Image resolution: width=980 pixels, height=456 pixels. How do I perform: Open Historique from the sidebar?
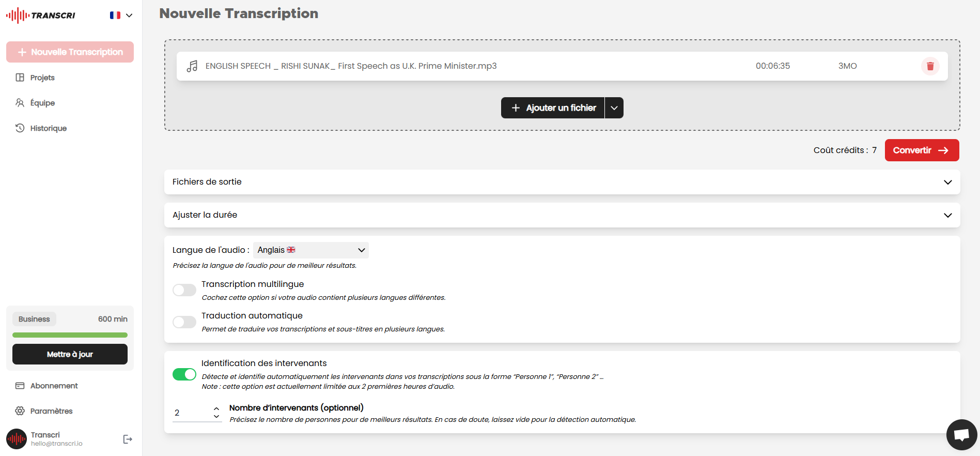pyautogui.click(x=48, y=128)
